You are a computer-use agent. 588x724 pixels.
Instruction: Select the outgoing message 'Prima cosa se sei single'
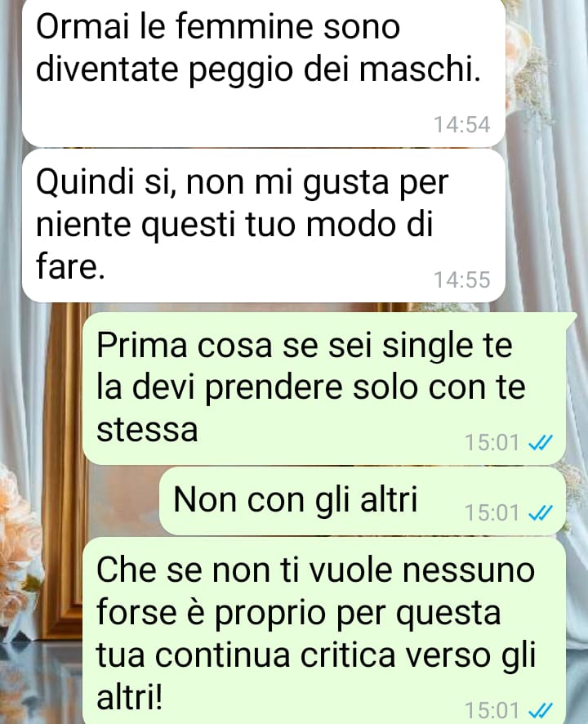tap(324, 388)
